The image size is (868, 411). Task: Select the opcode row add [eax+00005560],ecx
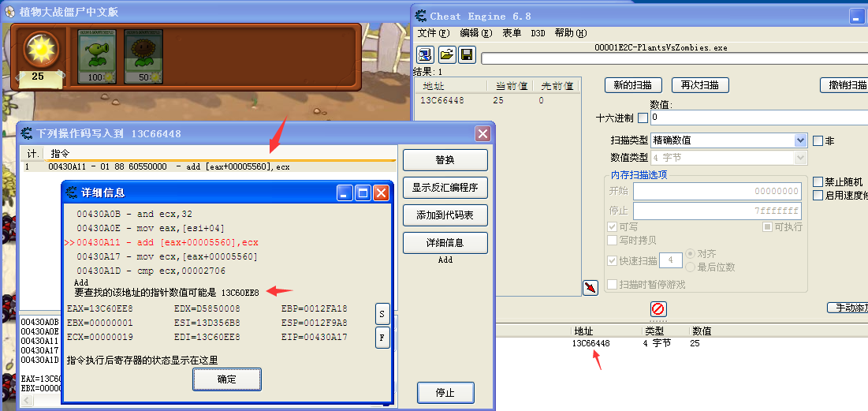[210, 166]
